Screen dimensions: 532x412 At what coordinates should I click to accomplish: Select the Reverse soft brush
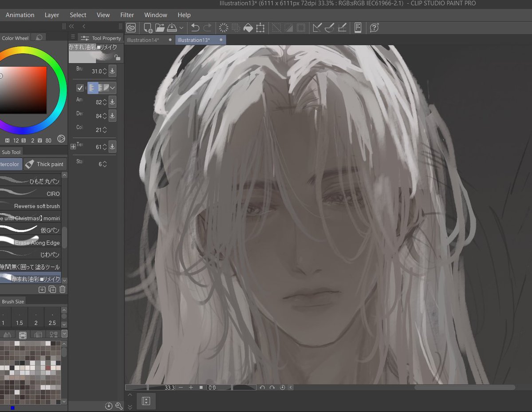pos(31,206)
